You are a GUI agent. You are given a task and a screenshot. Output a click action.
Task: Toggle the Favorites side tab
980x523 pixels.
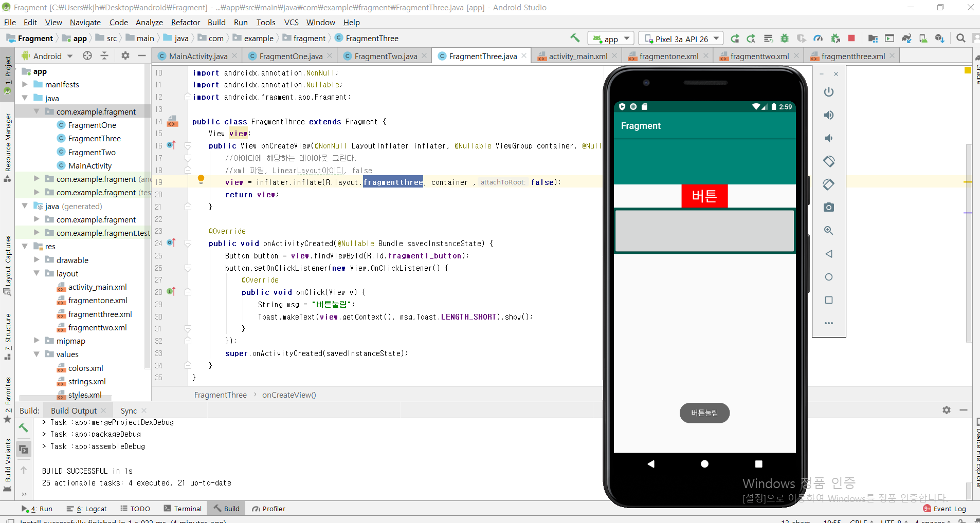point(7,400)
